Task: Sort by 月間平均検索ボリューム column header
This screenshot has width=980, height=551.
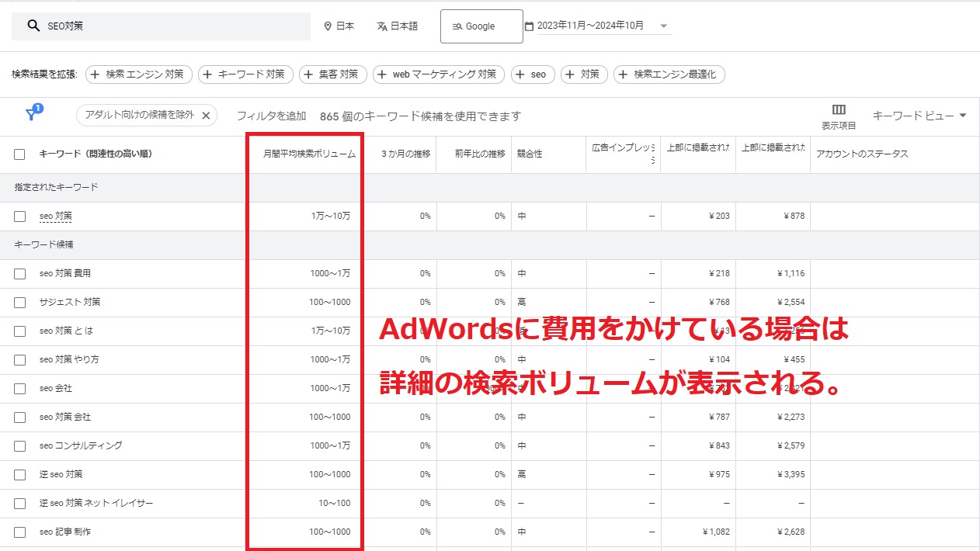Action: 309,154
